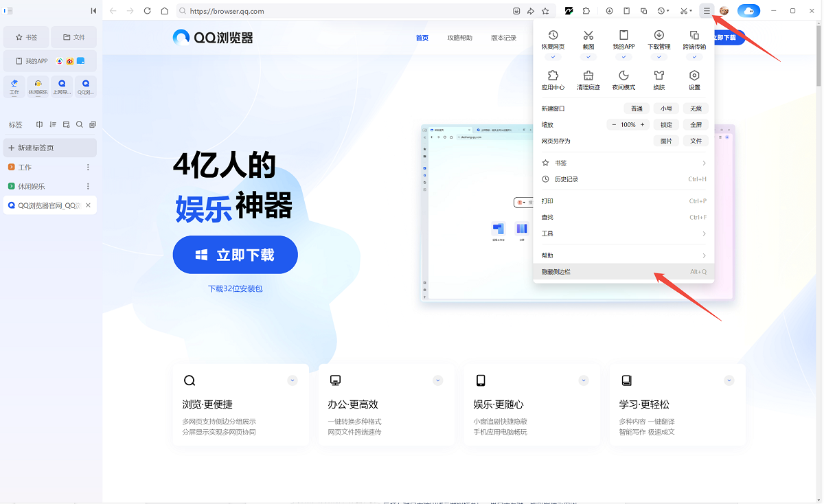This screenshot has height=504, width=824.
Task: Open 历史记录 from the menu
Action: tap(623, 179)
